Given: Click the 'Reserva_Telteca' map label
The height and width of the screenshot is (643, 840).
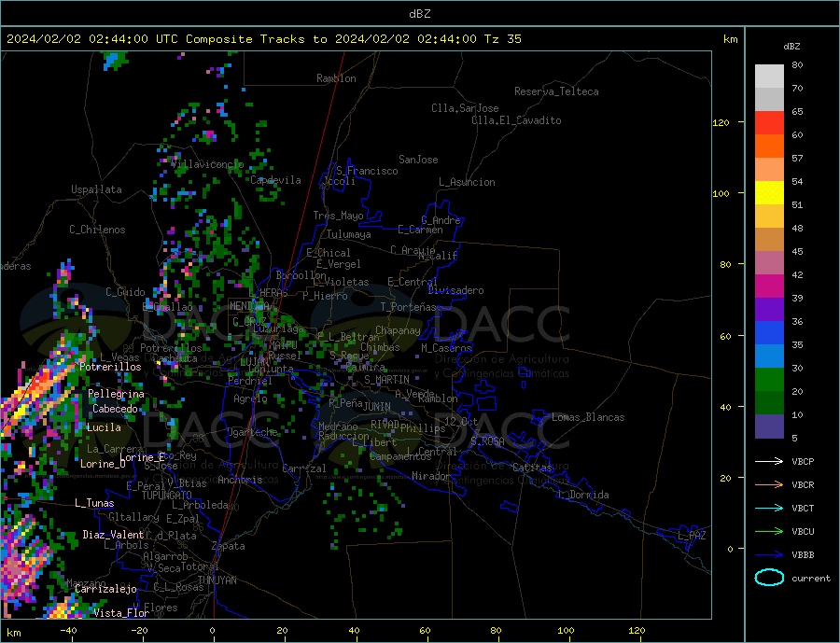Looking at the screenshot, I should point(556,91).
